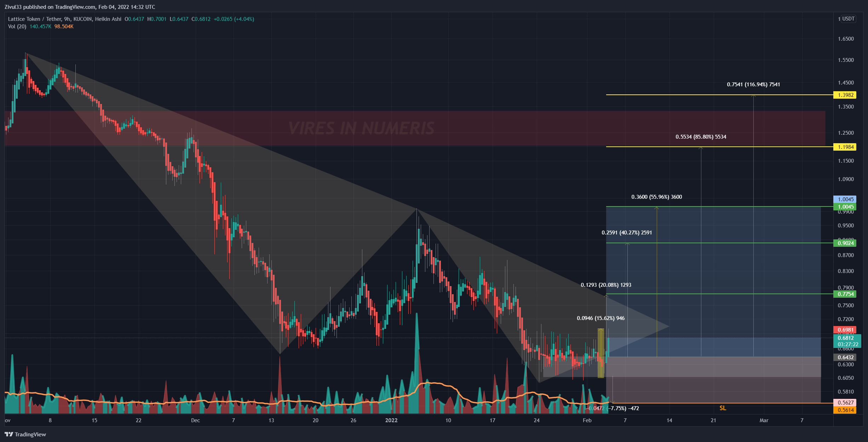Viewport: 868px width, 442px height.
Task: Click the 13 date on time axis
Action: click(271, 420)
